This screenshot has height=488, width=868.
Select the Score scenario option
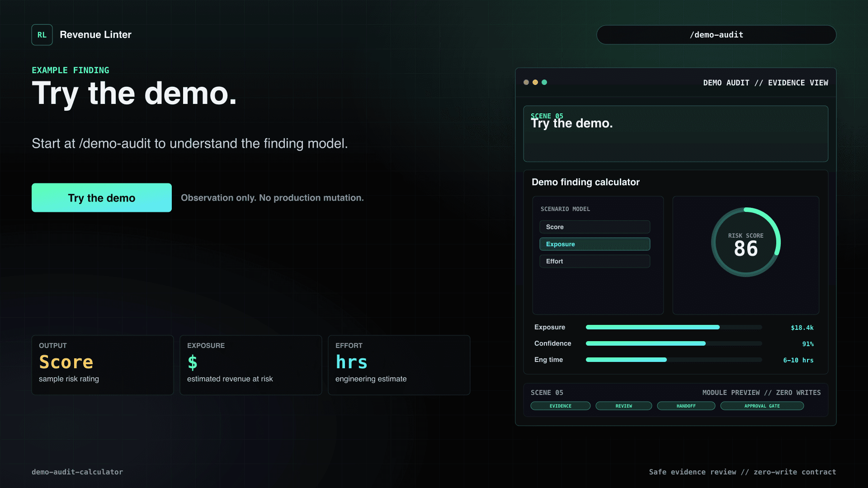[x=594, y=227]
